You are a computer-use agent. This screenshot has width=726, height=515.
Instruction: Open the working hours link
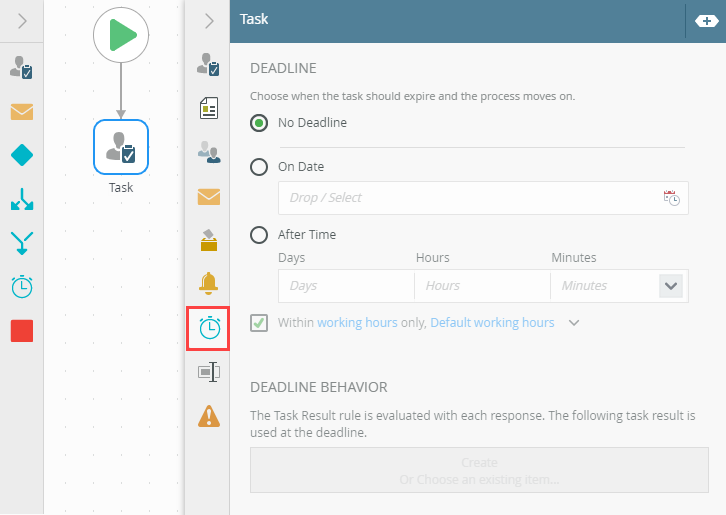pyautogui.click(x=357, y=322)
